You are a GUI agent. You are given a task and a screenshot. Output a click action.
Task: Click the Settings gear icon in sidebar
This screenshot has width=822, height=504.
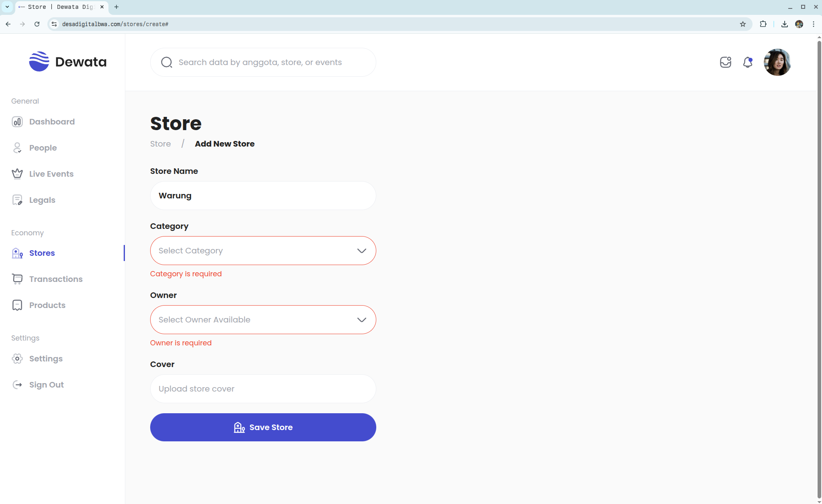point(17,359)
